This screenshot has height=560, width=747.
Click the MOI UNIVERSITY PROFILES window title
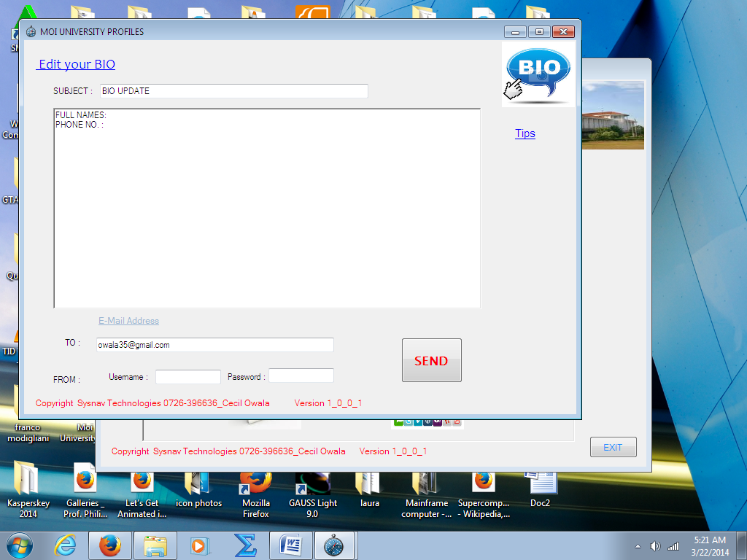point(92,32)
